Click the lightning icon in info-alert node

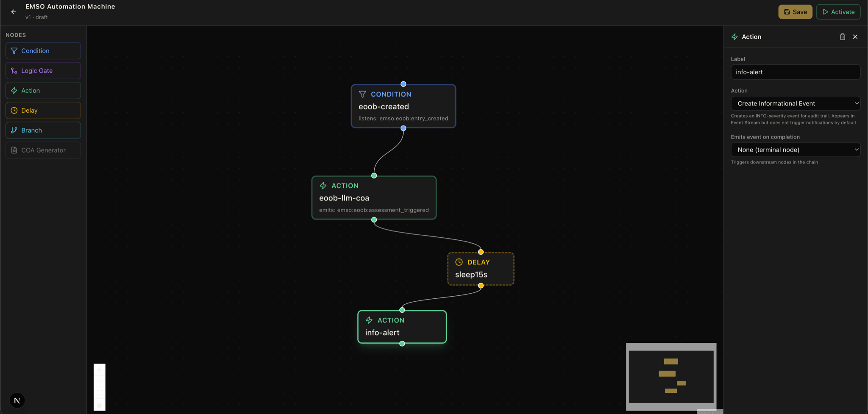369,320
